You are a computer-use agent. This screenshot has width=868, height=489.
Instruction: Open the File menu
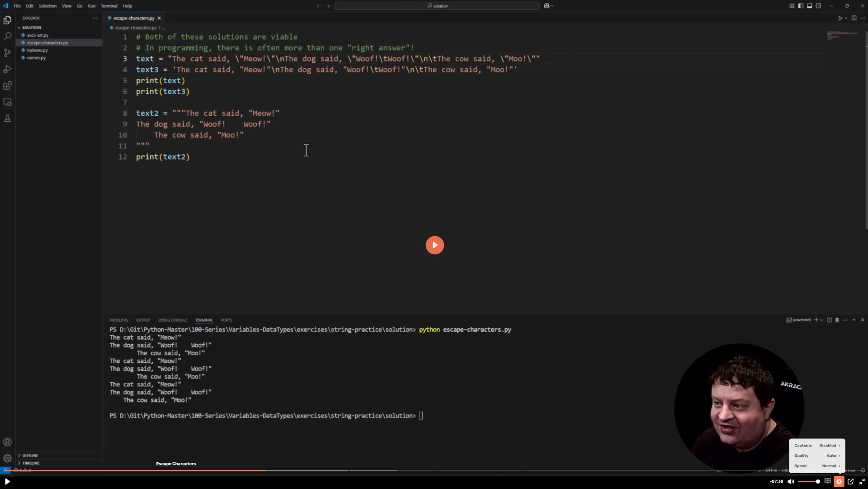[x=17, y=6]
